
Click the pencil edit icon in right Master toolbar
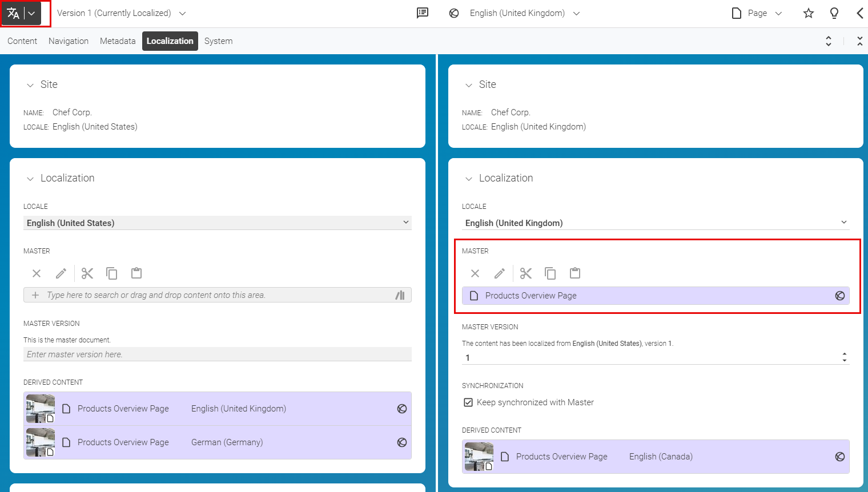pos(500,273)
